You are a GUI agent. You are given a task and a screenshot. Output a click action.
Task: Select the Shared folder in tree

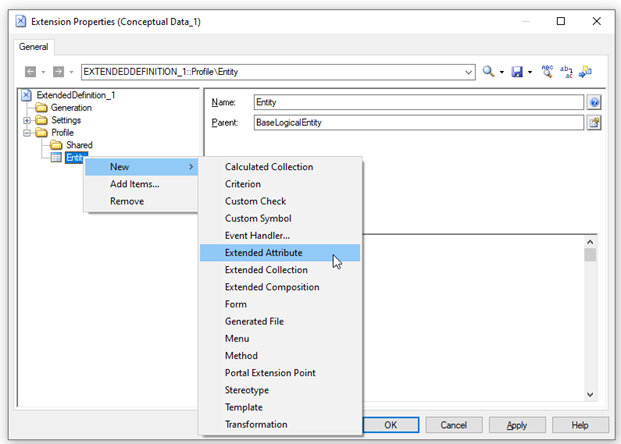79,145
